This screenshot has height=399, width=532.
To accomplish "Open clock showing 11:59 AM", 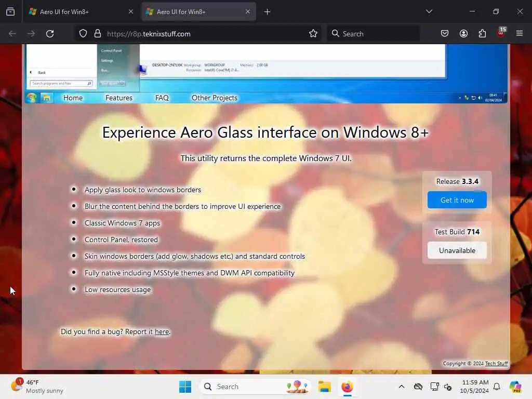I will pyautogui.click(x=474, y=387).
